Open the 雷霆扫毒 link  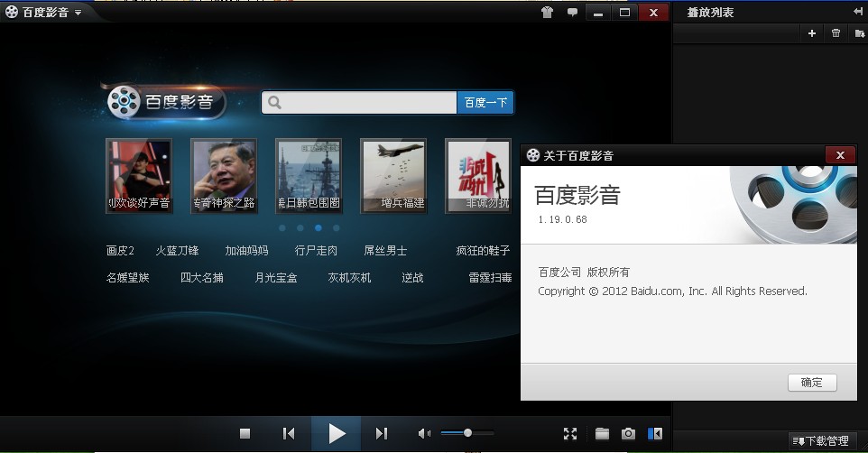[x=490, y=277]
